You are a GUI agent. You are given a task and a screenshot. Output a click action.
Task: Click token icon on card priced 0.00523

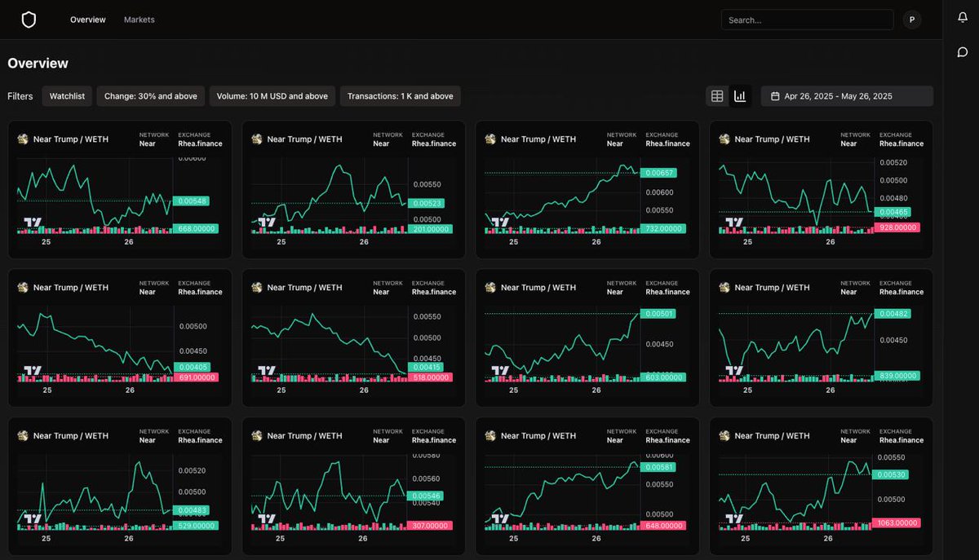point(257,139)
